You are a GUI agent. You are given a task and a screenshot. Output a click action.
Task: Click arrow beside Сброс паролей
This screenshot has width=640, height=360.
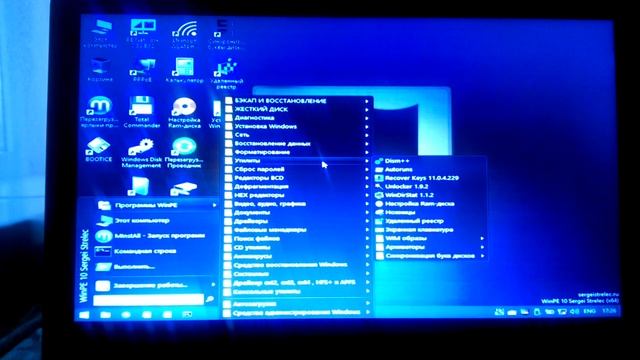[x=367, y=169]
